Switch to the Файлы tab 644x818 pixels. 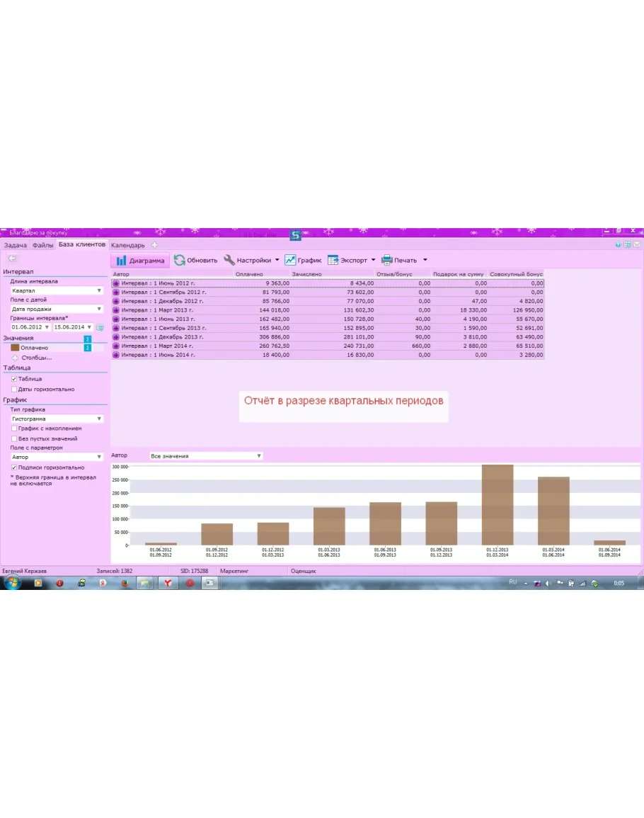tap(42, 246)
